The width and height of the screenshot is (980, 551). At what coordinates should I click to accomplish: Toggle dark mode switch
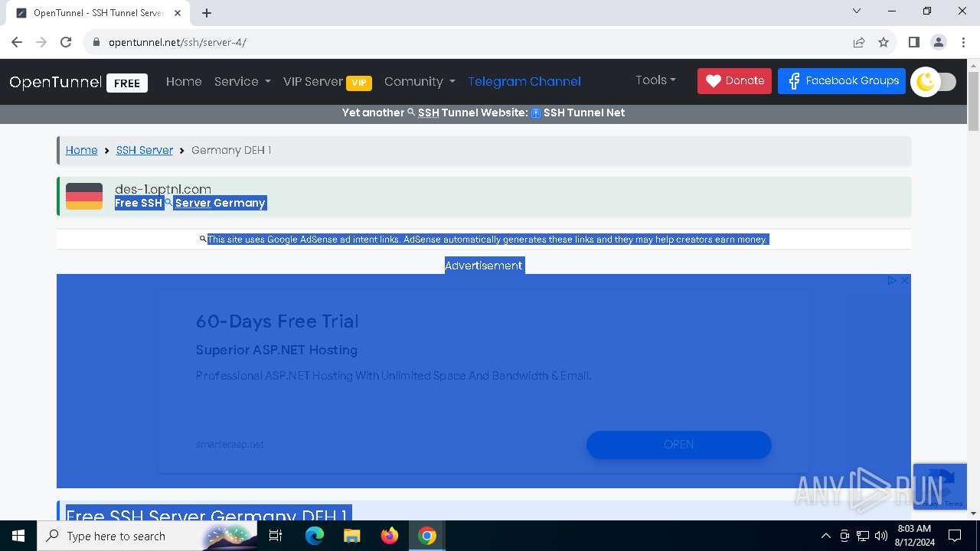(x=934, y=81)
